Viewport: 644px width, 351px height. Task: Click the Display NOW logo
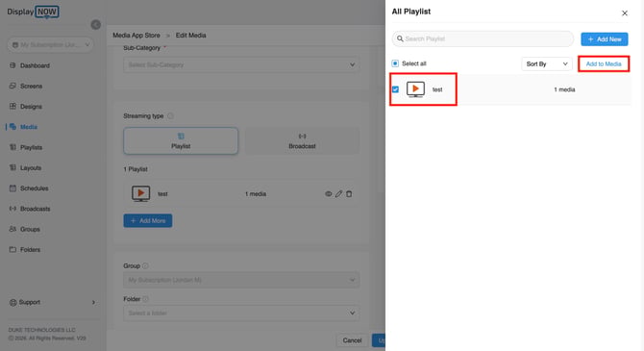(x=33, y=12)
